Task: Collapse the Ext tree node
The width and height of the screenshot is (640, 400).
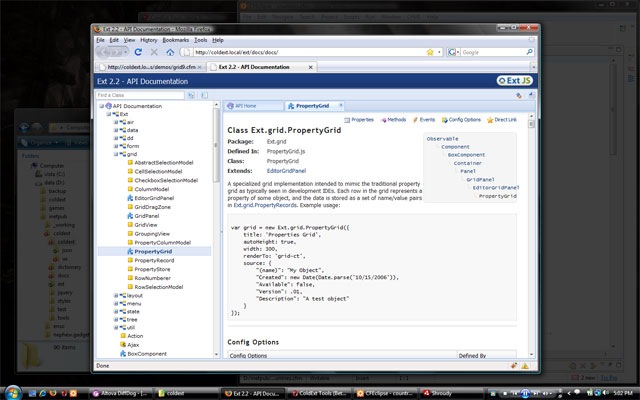Action: [109, 114]
